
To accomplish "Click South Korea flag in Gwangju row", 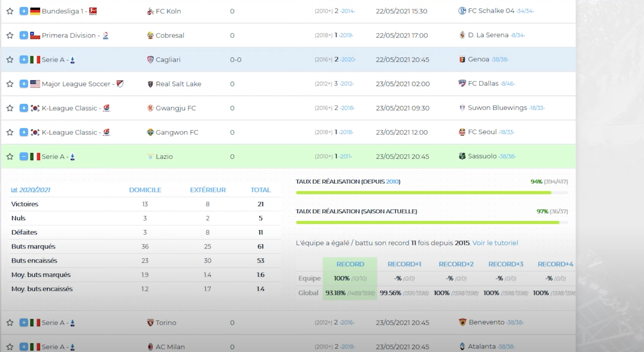I will (35, 108).
